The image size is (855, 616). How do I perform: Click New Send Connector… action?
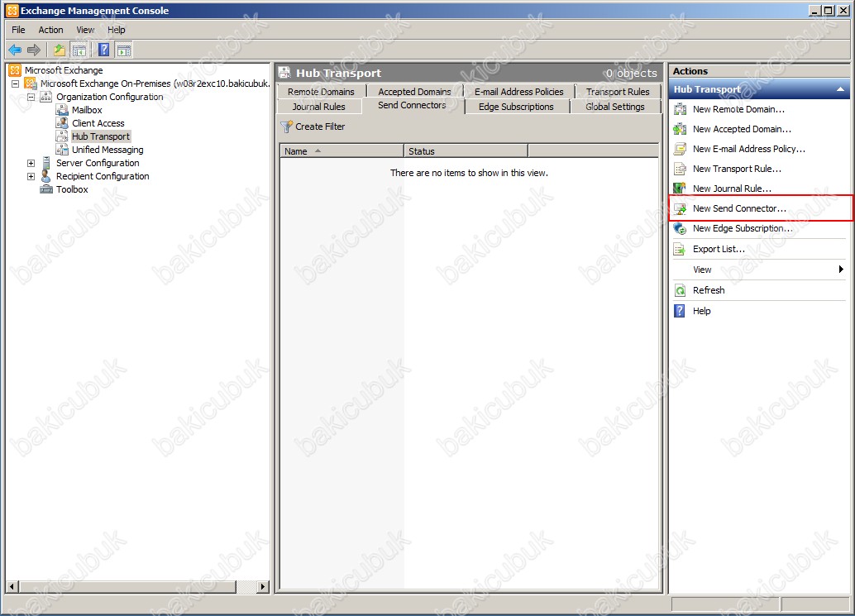point(739,208)
